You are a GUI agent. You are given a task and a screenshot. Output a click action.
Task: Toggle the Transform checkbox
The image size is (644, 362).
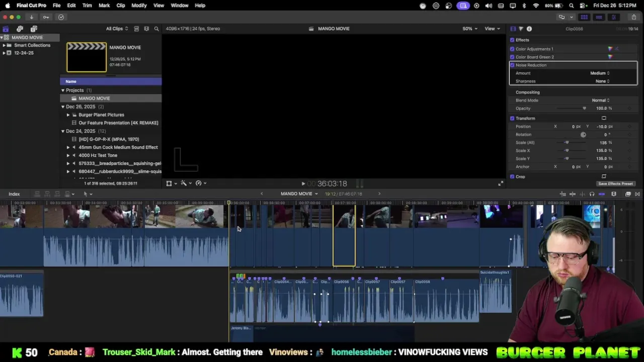click(x=512, y=118)
